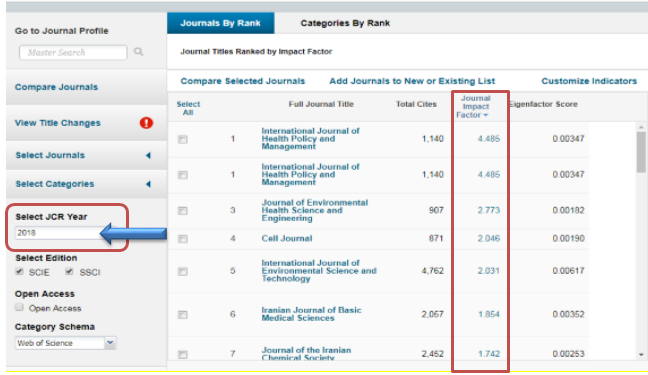Click the Master Search magnifier icon
Viewport: 648px width, 375px height.
click(138, 52)
